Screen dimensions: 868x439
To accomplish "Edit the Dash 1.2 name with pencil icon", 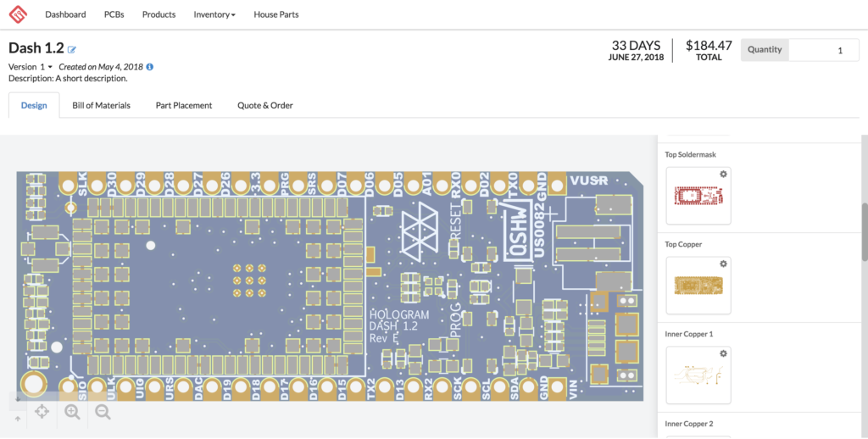I will (72, 50).
